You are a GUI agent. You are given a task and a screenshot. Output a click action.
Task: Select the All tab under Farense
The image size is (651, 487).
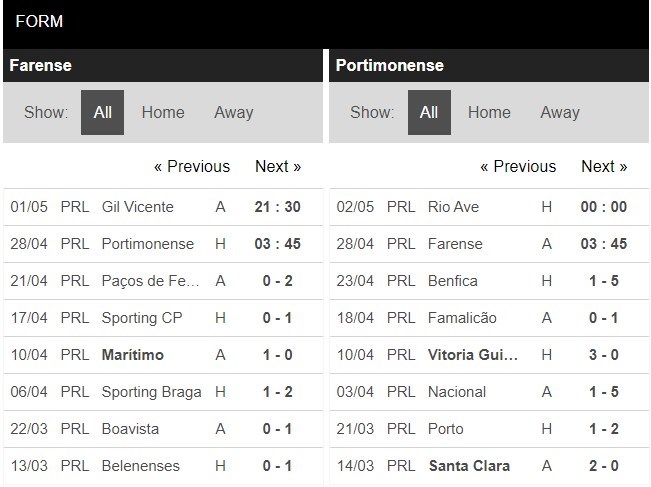102,112
